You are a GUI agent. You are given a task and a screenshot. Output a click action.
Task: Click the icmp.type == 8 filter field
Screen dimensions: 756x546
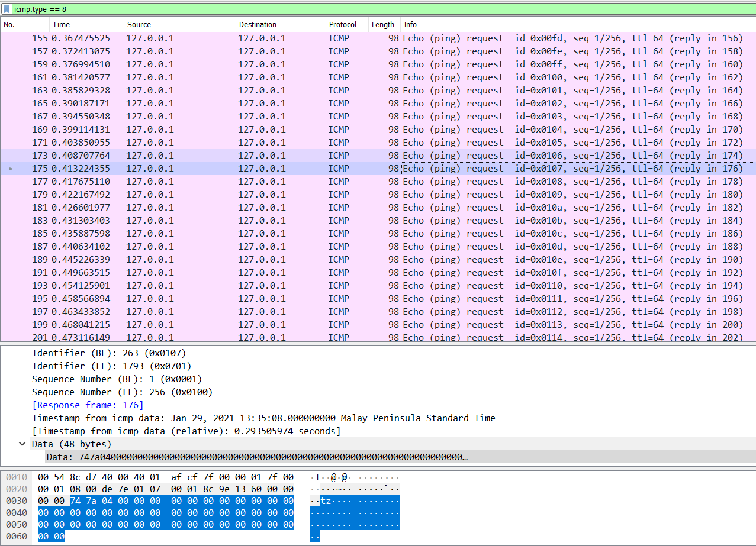383,9
